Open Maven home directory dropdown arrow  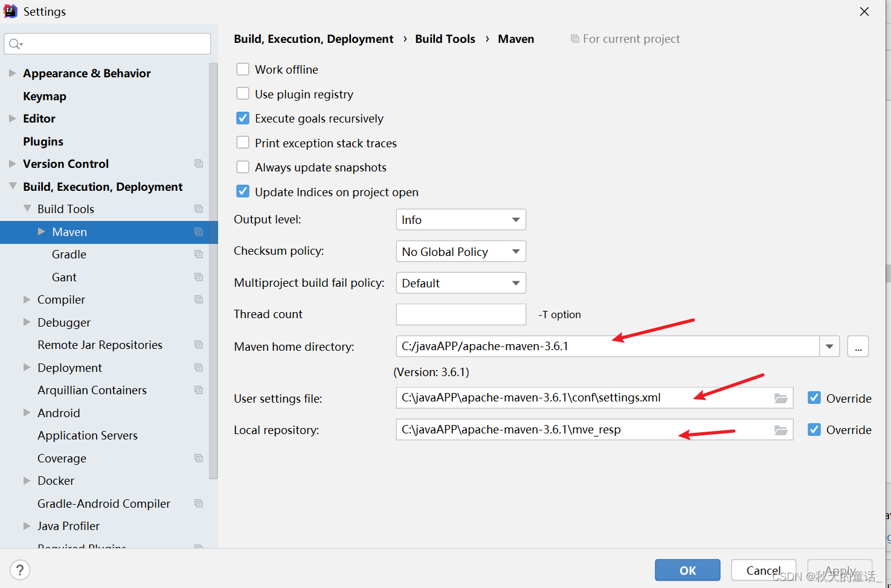click(x=829, y=347)
